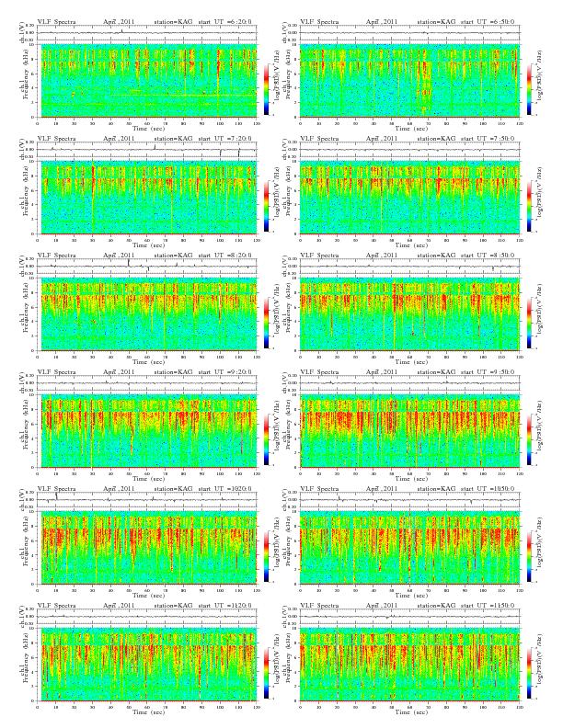Click the spectrogram starting UT 10:20:0
Image resolution: width=563 pixels, height=728 pixels.
147,548
